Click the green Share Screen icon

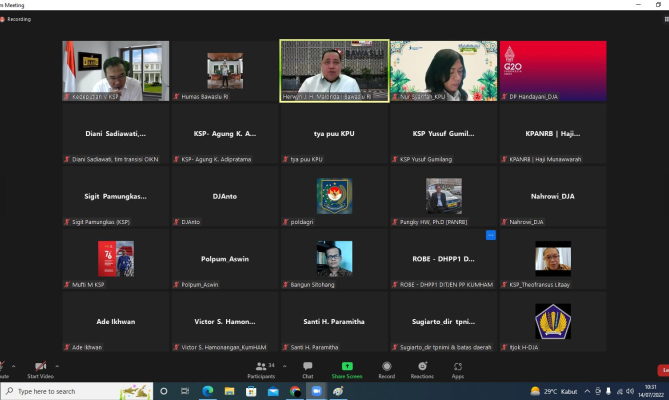coord(347,367)
